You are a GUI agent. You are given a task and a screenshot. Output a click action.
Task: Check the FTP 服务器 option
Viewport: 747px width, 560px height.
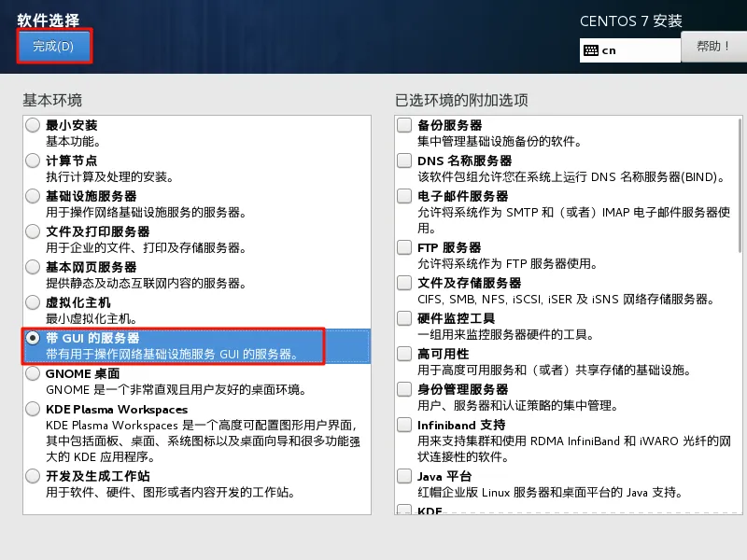[x=404, y=247]
